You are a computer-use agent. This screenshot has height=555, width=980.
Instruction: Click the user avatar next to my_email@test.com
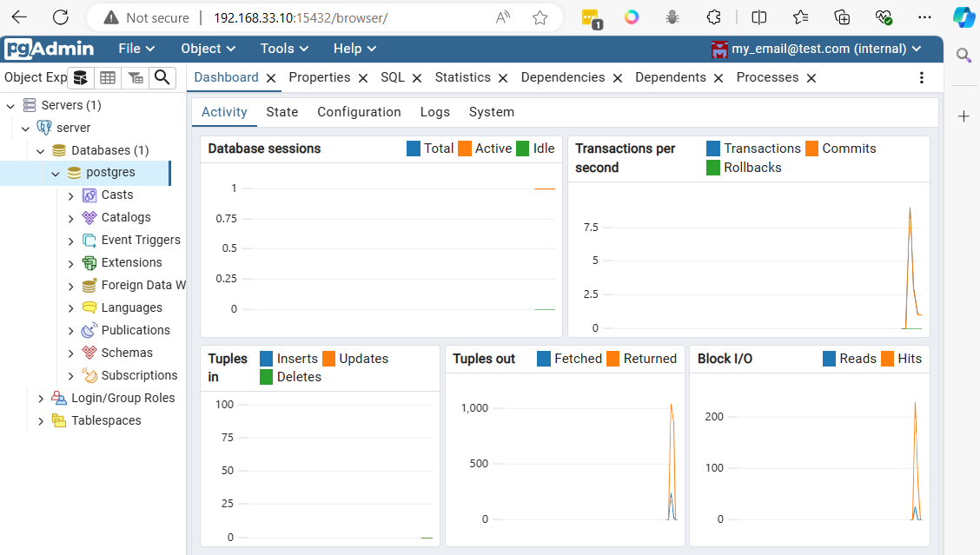721,50
